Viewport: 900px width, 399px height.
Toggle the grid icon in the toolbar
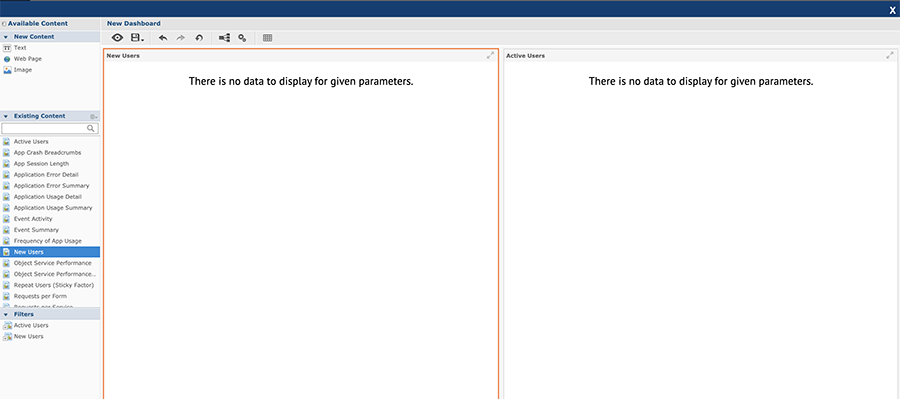coord(267,38)
